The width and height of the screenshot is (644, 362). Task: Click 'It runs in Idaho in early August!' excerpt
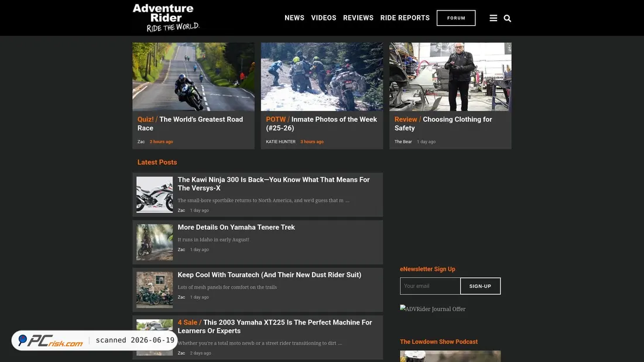coord(213,240)
